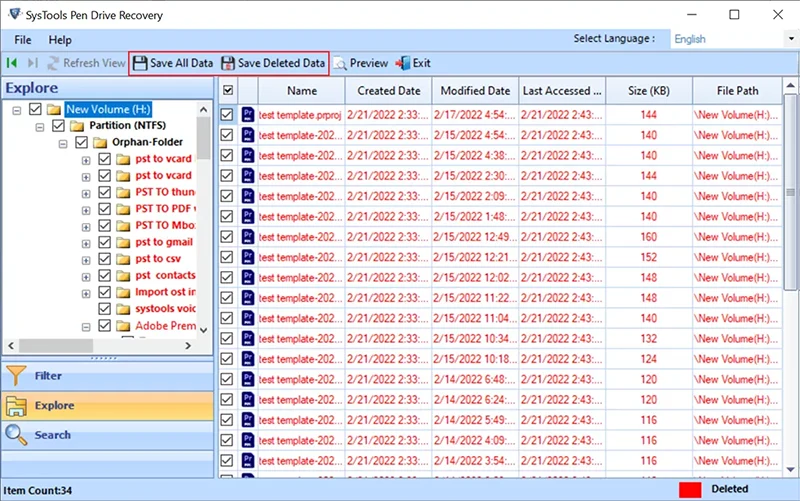Click the folder icon of Partition (NTFS)

pos(77,126)
